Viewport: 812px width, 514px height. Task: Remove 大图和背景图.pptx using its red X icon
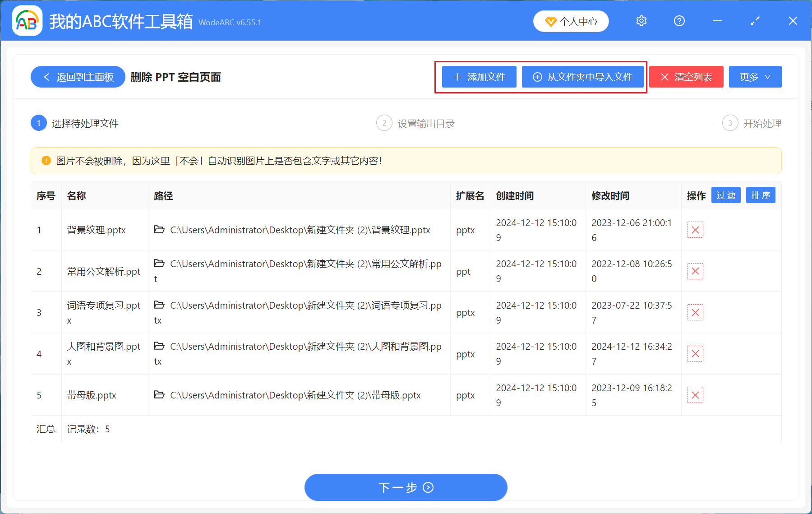pyautogui.click(x=695, y=353)
